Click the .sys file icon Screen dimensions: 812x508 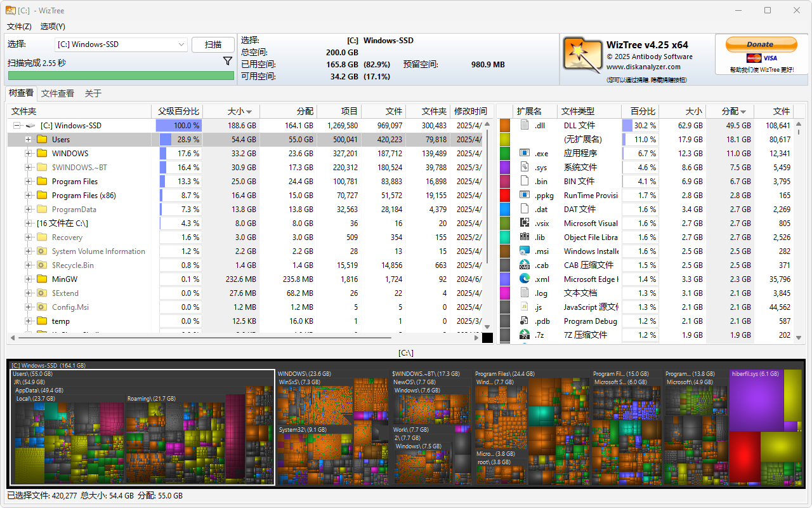(525, 167)
